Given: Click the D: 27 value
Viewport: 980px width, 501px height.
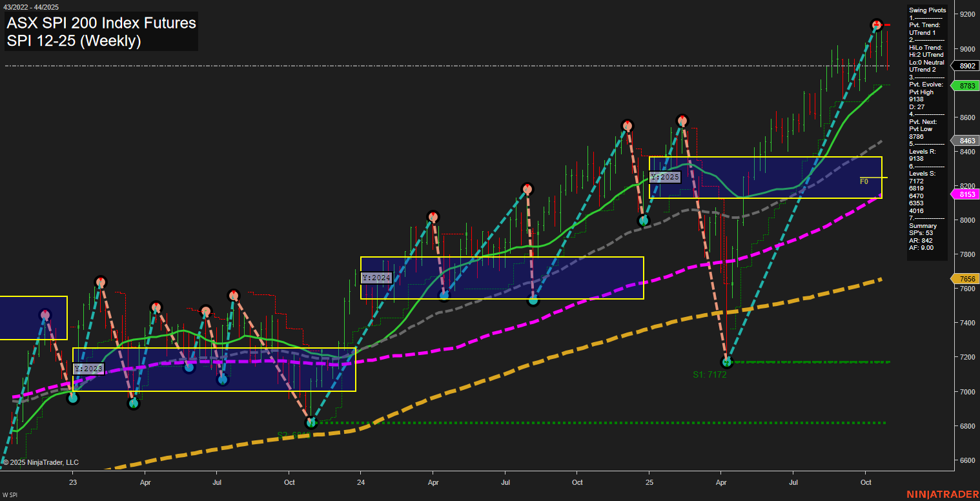Looking at the screenshot, I should tap(916, 107).
